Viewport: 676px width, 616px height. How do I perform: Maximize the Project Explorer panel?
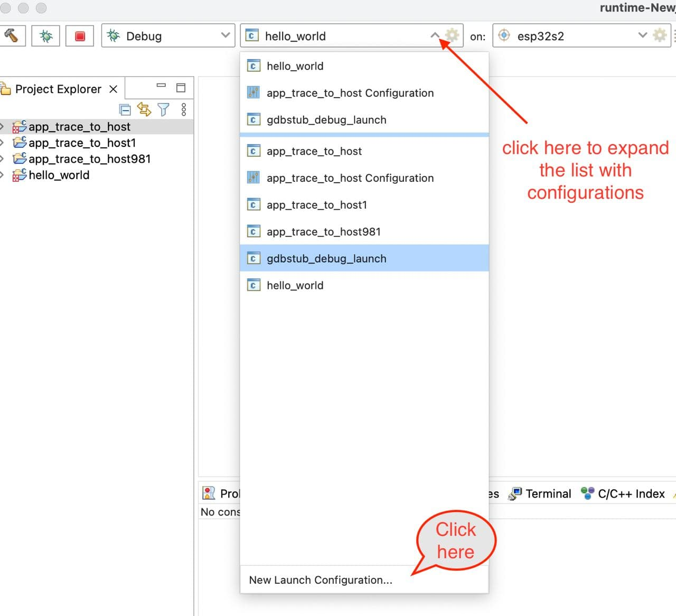tap(181, 88)
